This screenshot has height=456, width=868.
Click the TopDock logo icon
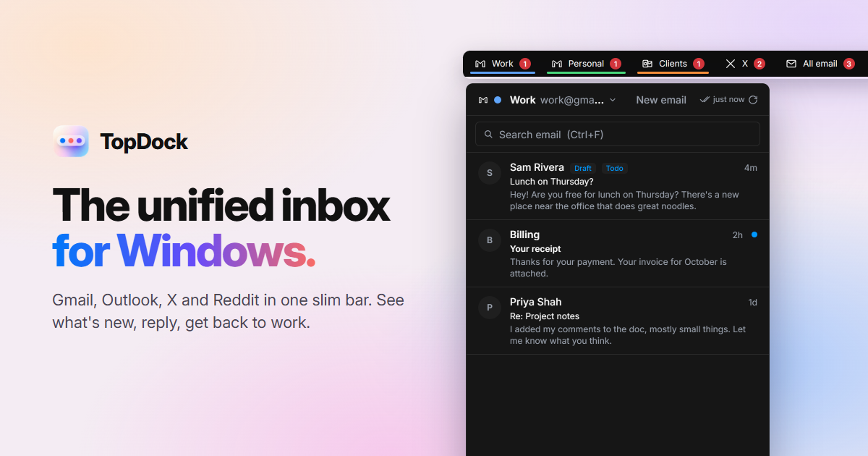[x=71, y=141]
